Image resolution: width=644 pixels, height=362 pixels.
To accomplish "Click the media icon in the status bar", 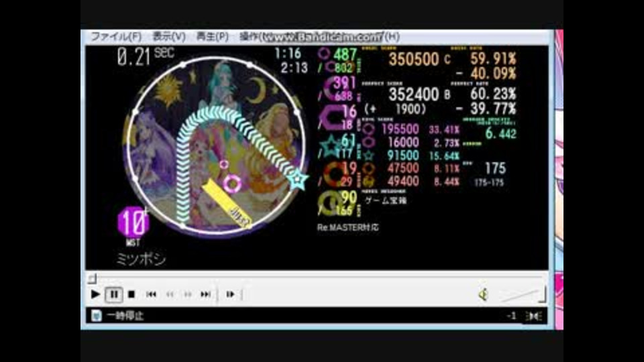I will point(96,316).
